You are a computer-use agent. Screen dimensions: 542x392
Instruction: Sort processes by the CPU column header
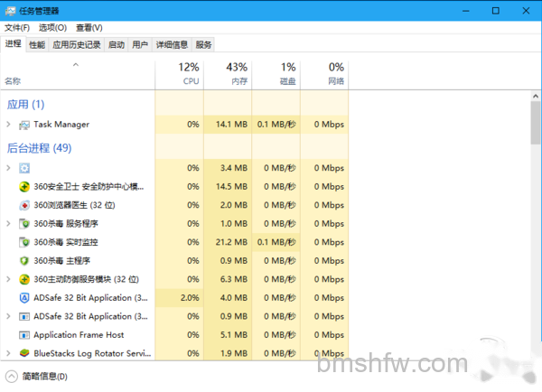point(180,74)
